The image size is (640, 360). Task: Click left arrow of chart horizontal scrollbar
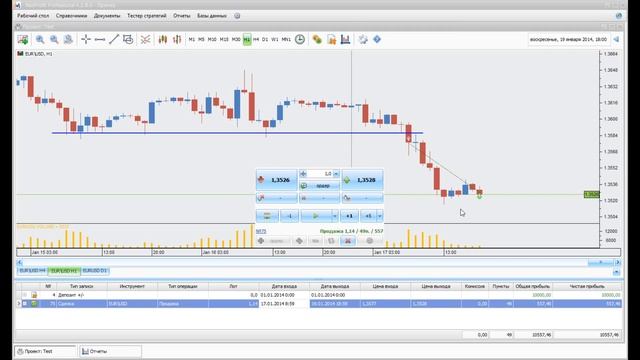20,262
